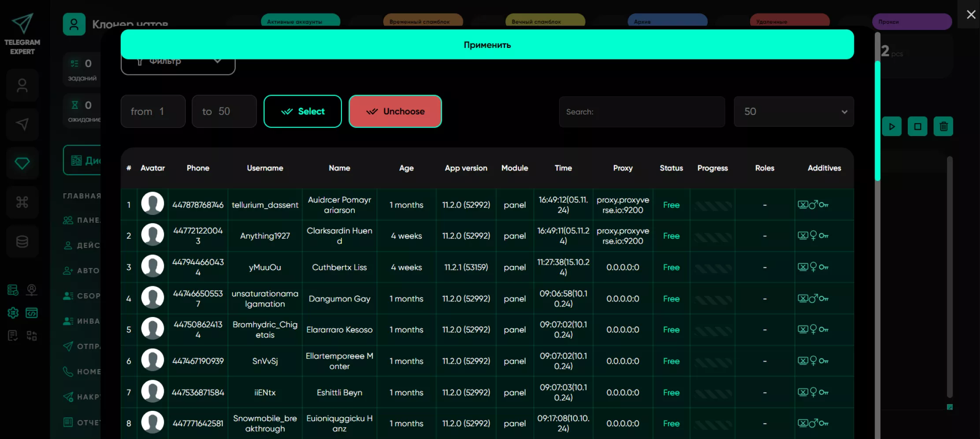Click username unsaturationamalgamation
This screenshot has width=980, height=439.
(265, 299)
